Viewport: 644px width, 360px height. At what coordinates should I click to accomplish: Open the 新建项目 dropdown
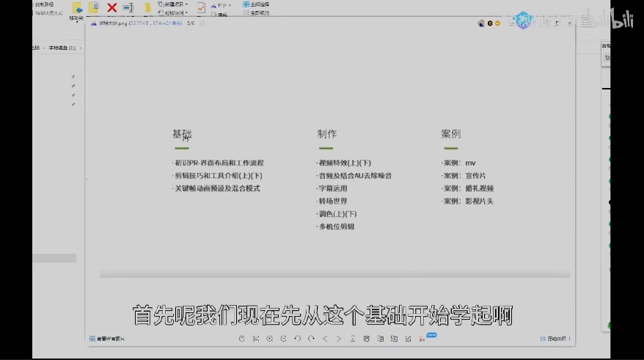(x=173, y=4)
